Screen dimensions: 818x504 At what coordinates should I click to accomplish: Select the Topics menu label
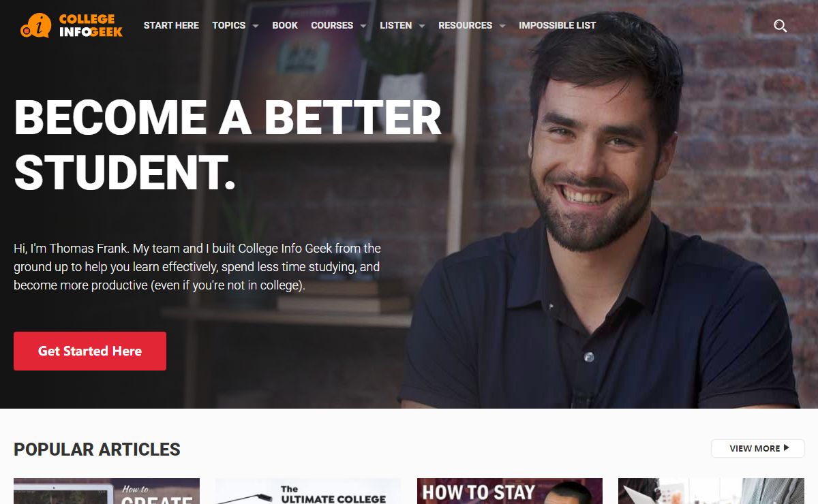pyautogui.click(x=228, y=25)
